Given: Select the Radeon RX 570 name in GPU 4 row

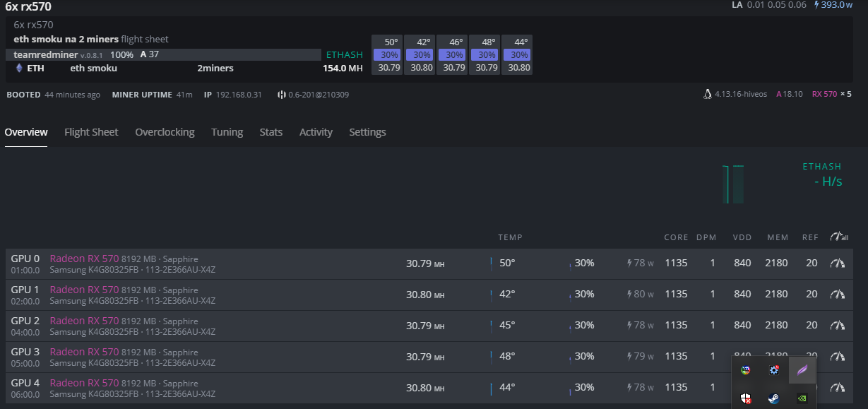Looking at the screenshot, I should click(x=84, y=384).
